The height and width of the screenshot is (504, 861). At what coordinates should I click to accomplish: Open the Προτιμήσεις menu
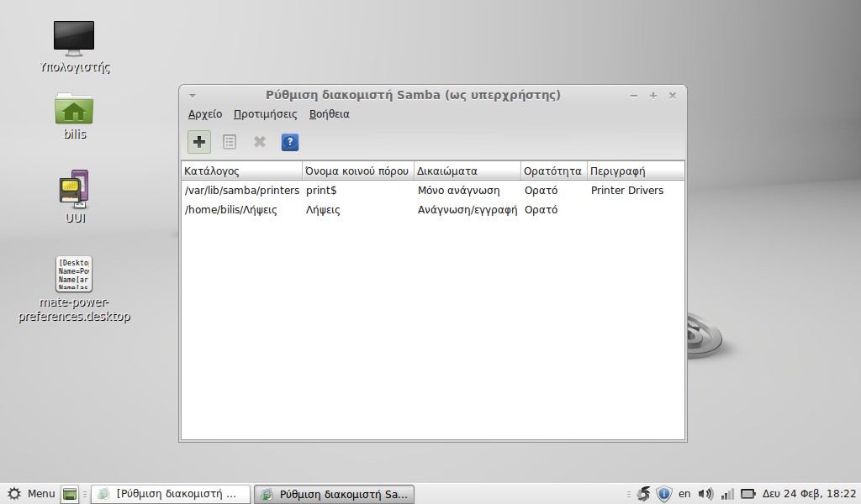tap(265, 114)
